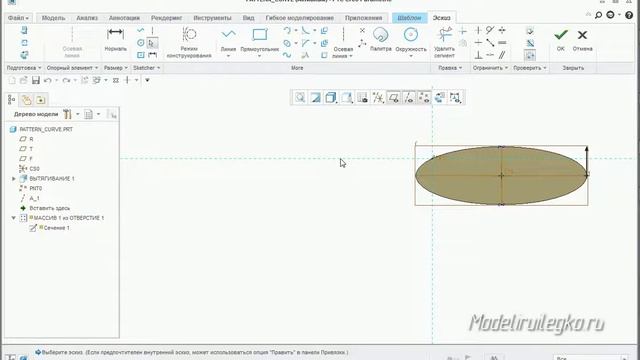The height and width of the screenshot is (360, 640).
Task: Click the Refit zoom icon in graphics toolbar
Action: point(300,98)
